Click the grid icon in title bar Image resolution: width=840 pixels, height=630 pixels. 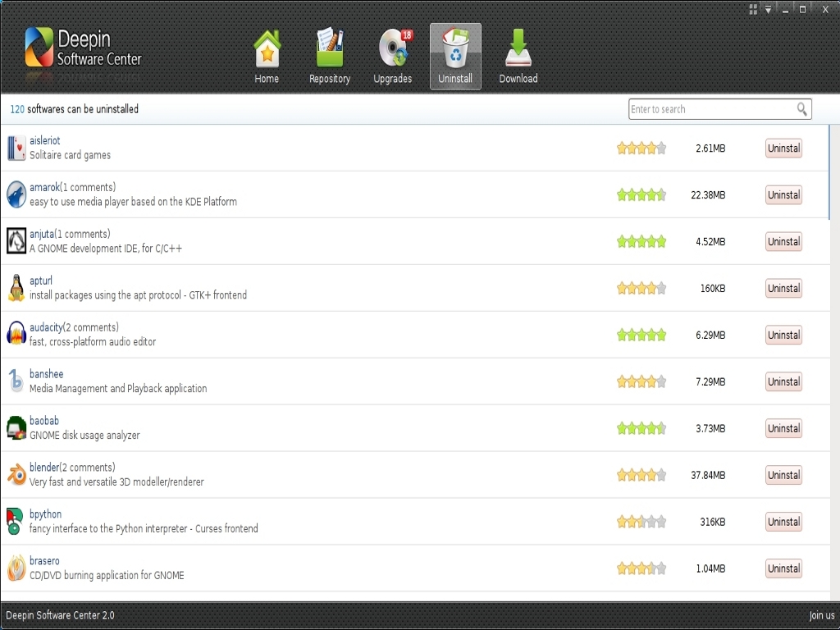pos(753,9)
